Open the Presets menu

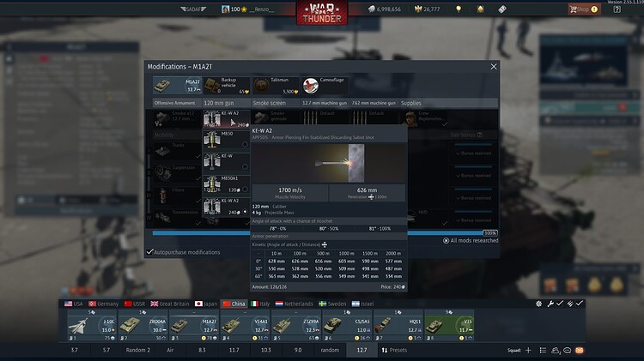tap(394, 350)
